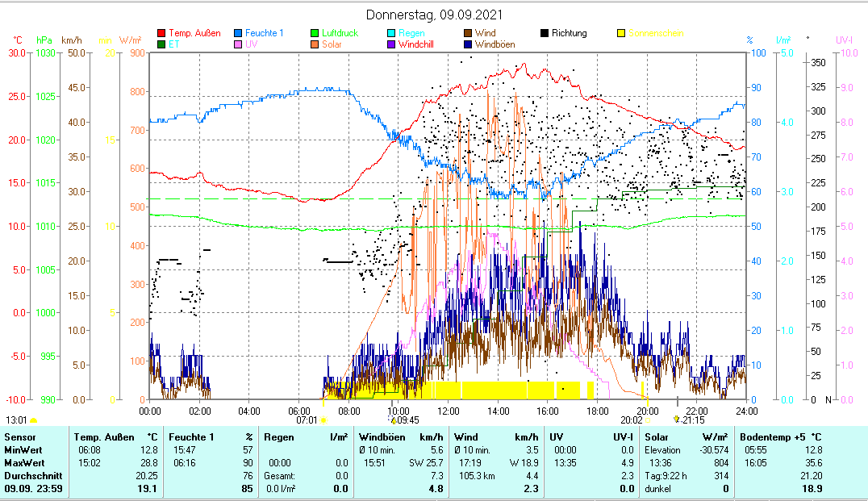
Task: Click the Solar legend label
Action: point(332,44)
